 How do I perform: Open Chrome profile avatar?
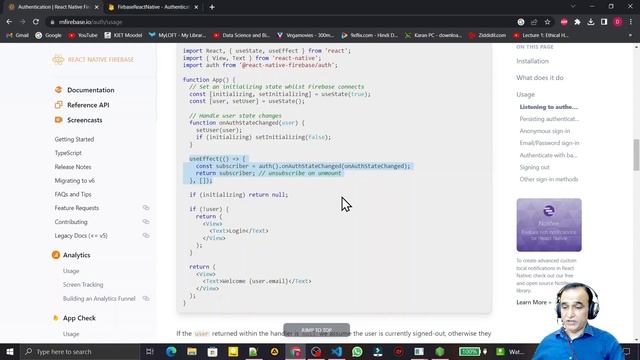coord(618,22)
